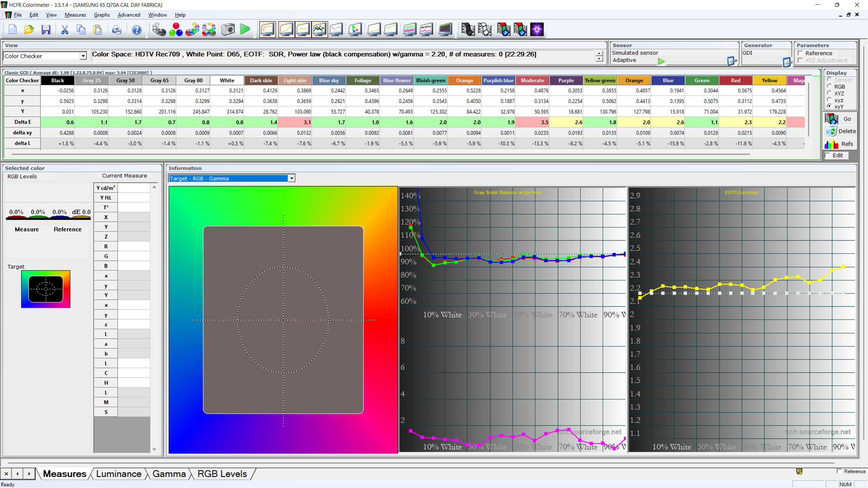The image size is (868, 488).
Task: Enable the Reference checkbox in Parameters
Action: point(801,53)
